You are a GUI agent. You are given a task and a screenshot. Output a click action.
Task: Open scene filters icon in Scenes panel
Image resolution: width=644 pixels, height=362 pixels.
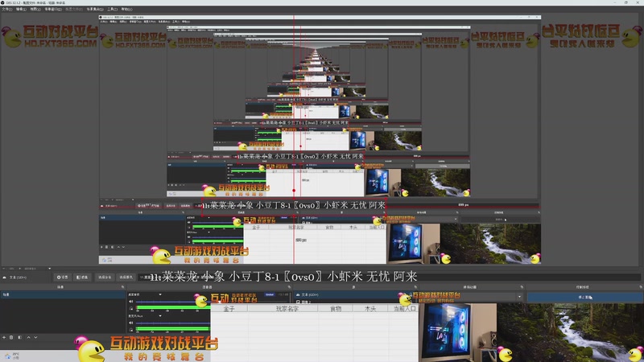click(x=19, y=337)
